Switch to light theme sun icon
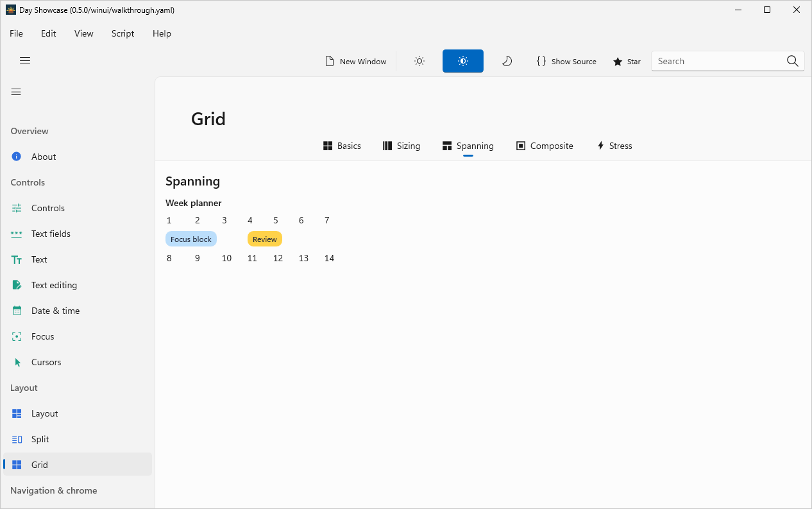 419,61
